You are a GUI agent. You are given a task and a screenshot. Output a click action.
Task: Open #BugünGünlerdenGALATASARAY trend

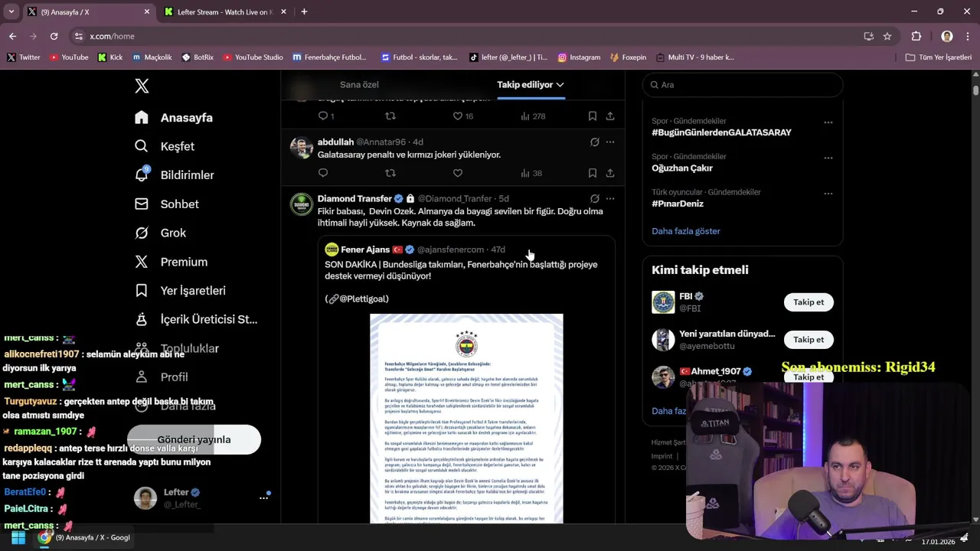(721, 132)
